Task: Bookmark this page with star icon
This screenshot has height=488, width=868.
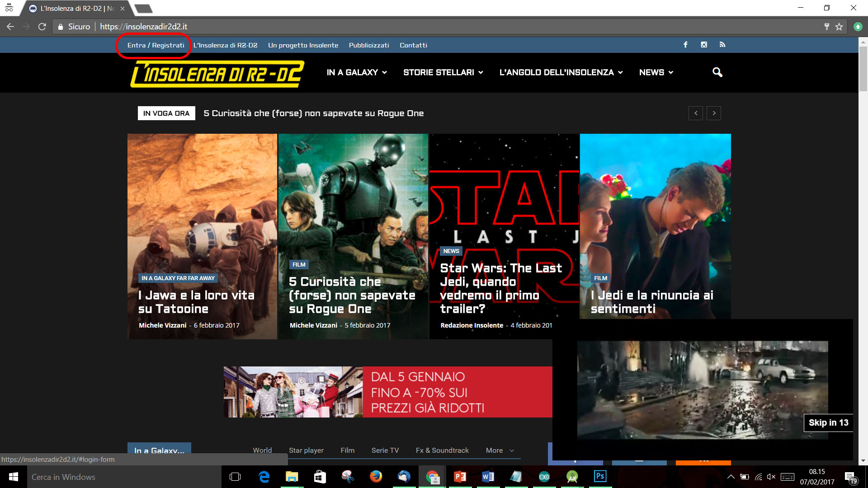Action: pos(839,27)
